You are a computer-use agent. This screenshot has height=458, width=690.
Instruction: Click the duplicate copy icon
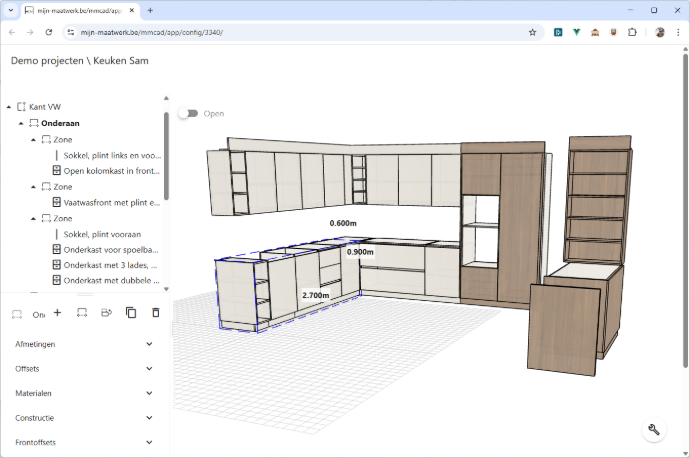131,313
